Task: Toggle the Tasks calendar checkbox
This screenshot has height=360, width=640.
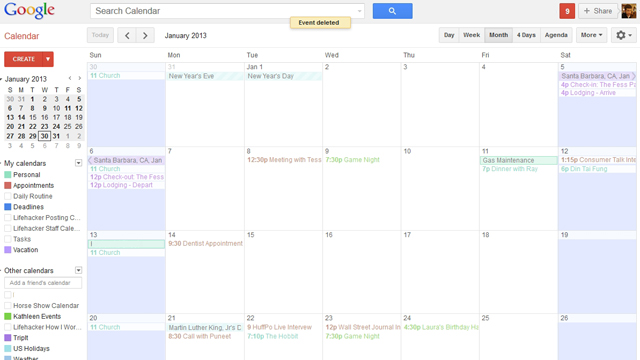Action: [8, 239]
